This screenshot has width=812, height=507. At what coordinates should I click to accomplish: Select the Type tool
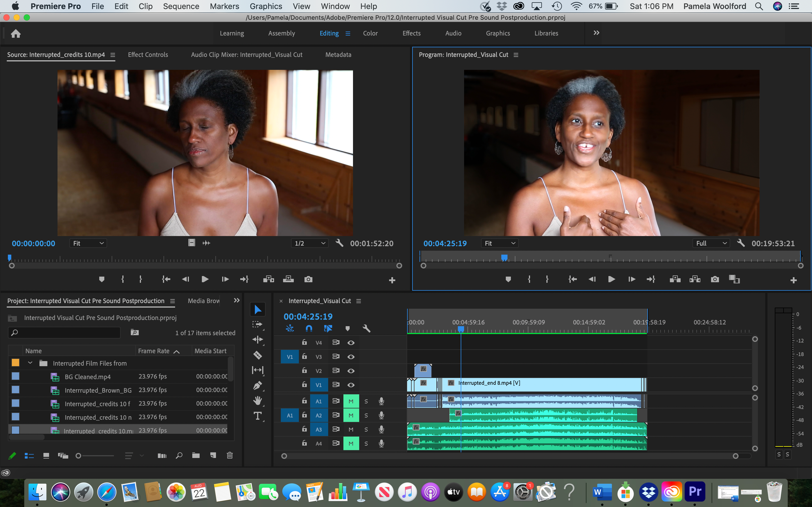(x=257, y=416)
